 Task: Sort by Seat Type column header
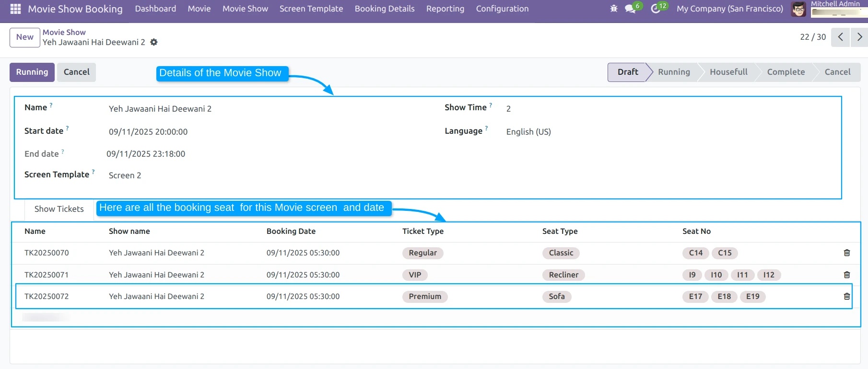tap(560, 231)
